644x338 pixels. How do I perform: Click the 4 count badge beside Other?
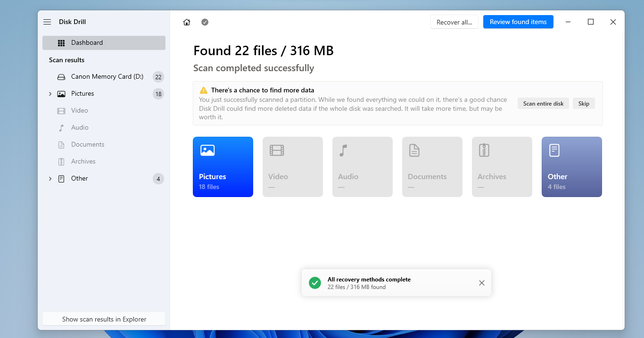158,179
